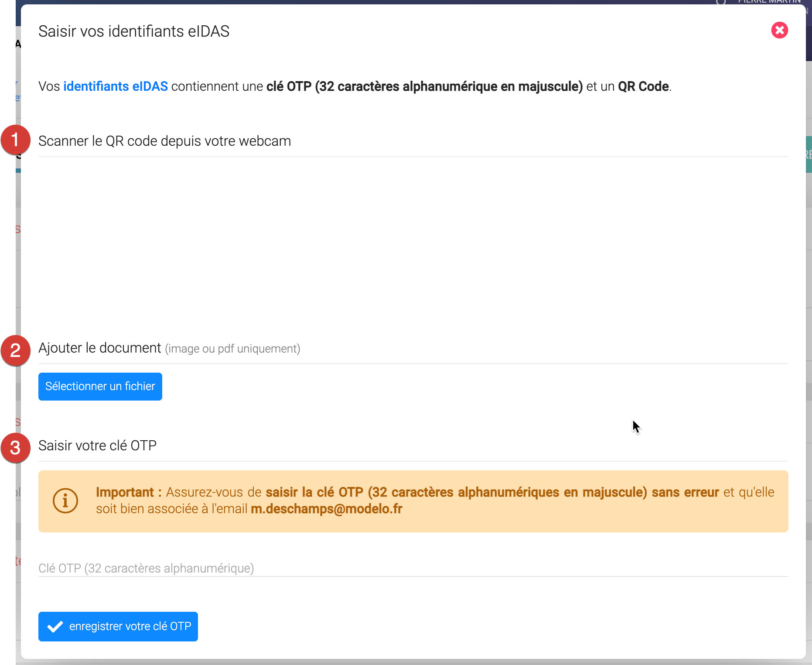Image resolution: width=812 pixels, height=665 pixels.
Task: Open the 'identifiants eIDAS' link
Action: pyautogui.click(x=116, y=86)
